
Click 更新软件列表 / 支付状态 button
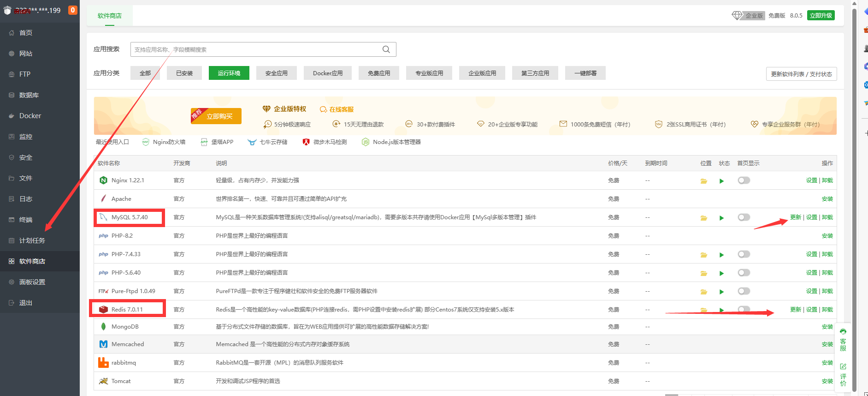point(802,74)
